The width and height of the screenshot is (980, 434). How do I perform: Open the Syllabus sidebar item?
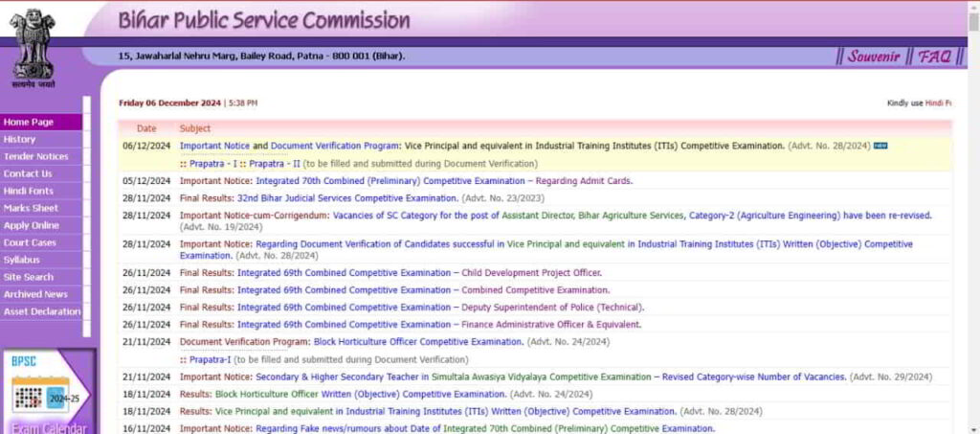[40, 260]
